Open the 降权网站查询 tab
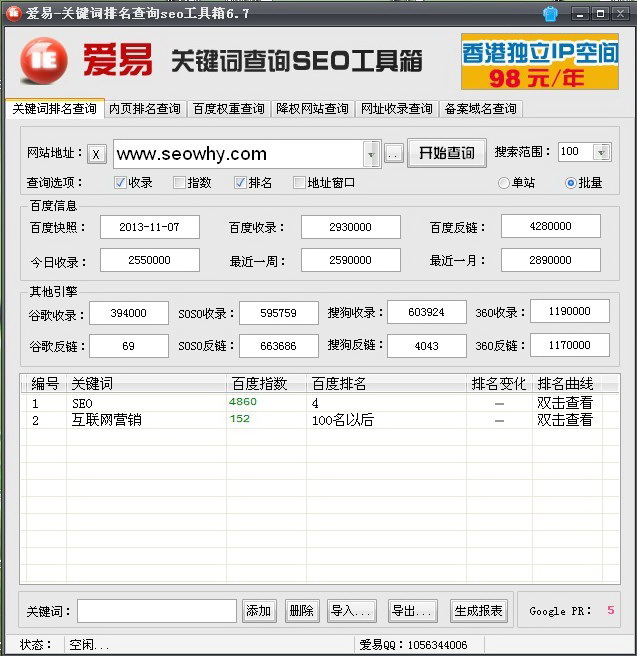This screenshot has height=656, width=637. (312, 109)
